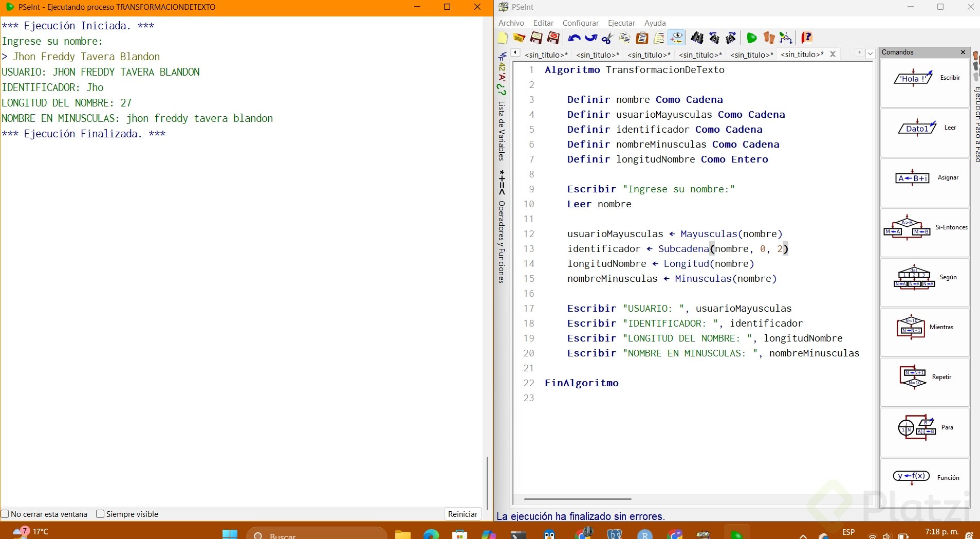Click the editor's horizontal scrollbar
980x539 pixels.
[x=578, y=499]
